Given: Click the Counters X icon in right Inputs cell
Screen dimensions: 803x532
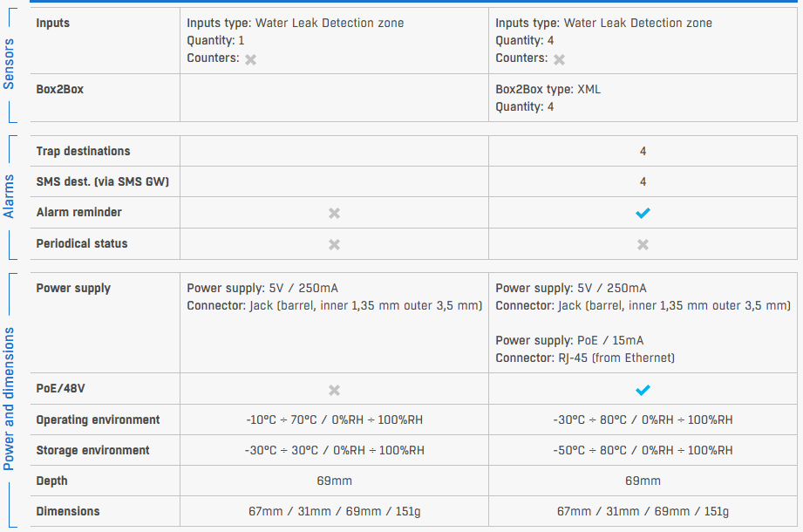Looking at the screenshot, I should [x=560, y=59].
